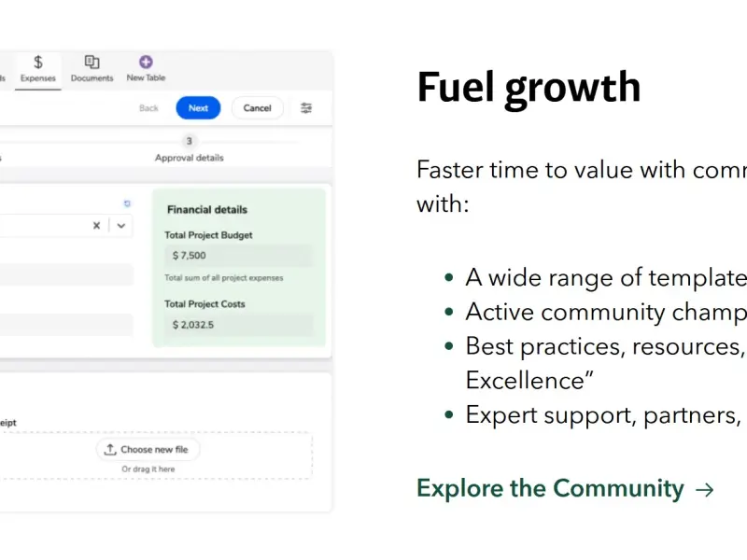Click the New Table tab label
The height and width of the screenshot is (560, 747).
146,77
